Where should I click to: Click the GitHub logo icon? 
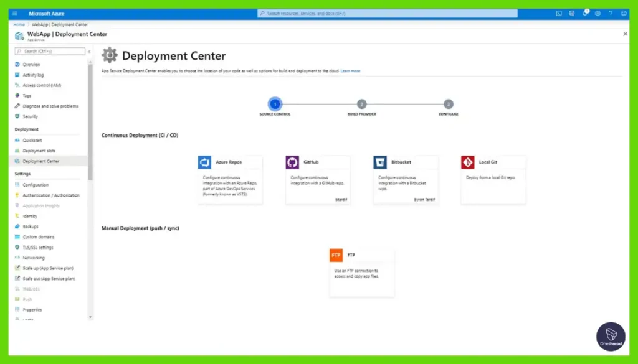point(292,162)
